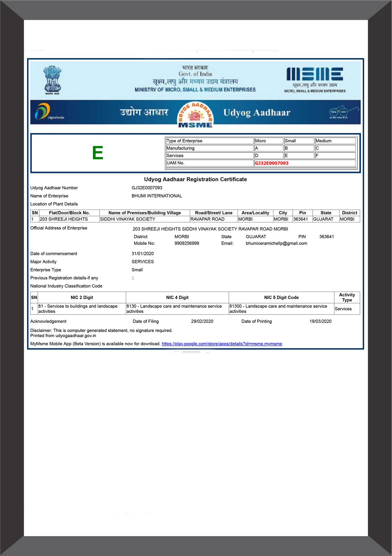
Task: Click the mobile number 9909256999
Action: click(x=187, y=243)
